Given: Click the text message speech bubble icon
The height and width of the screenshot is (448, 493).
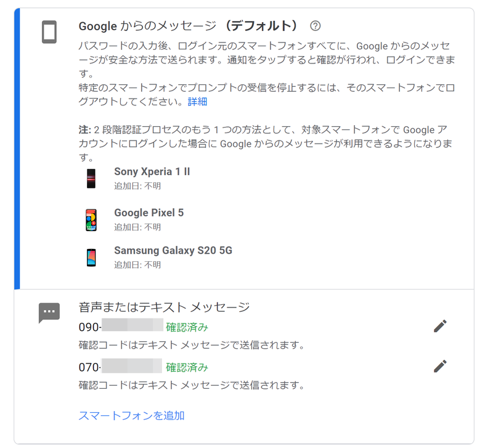Looking at the screenshot, I should coord(49,312).
